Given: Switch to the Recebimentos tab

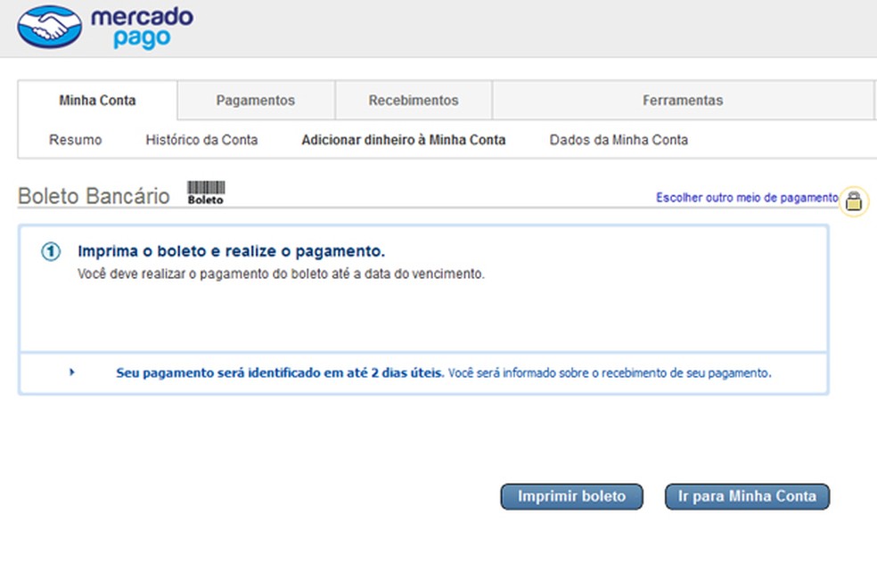Looking at the screenshot, I should 414,100.
